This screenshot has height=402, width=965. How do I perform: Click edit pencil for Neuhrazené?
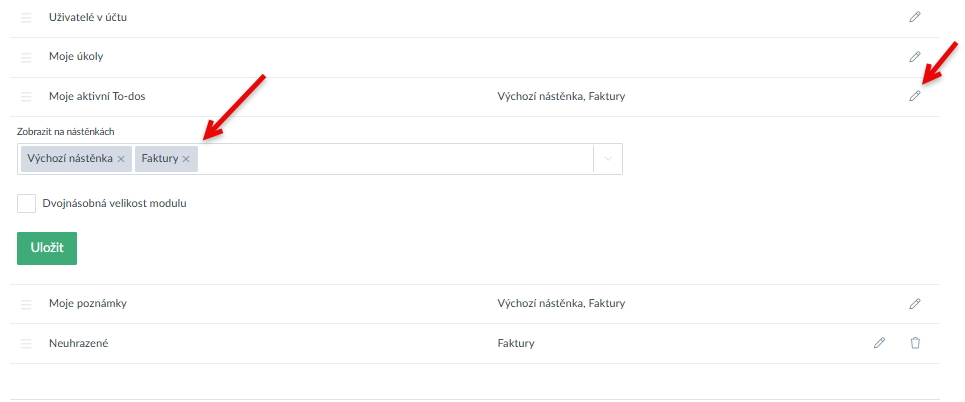879,343
